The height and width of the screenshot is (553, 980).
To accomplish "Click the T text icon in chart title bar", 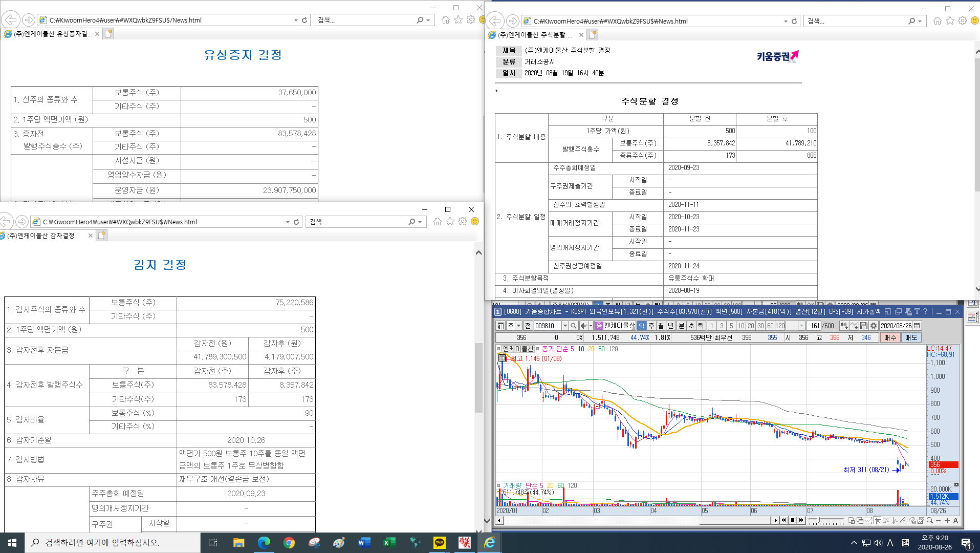I will pyautogui.click(x=917, y=311).
